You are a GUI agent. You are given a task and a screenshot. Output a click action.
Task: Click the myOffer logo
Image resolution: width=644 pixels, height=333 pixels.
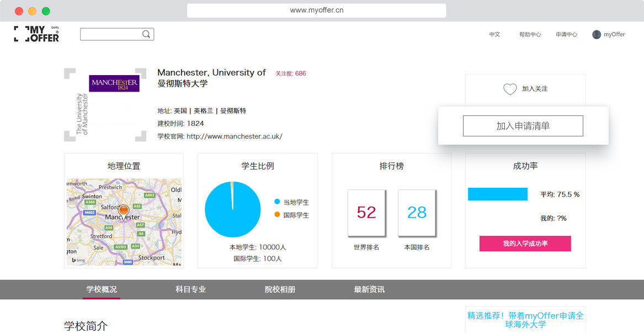pyautogui.click(x=36, y=34)
